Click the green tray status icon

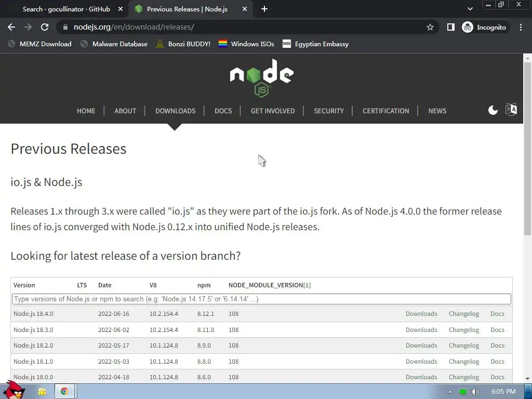463,392
